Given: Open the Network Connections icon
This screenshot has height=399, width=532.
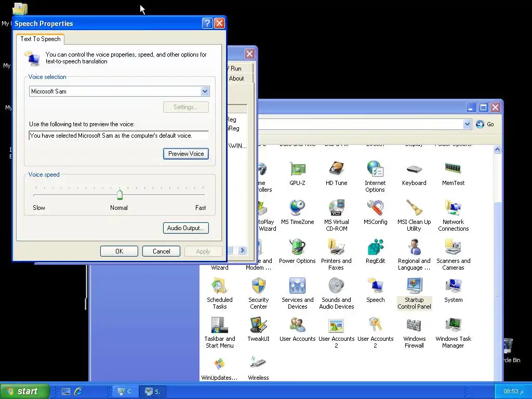Looking at the screenshot, I should tap(453, 216).
